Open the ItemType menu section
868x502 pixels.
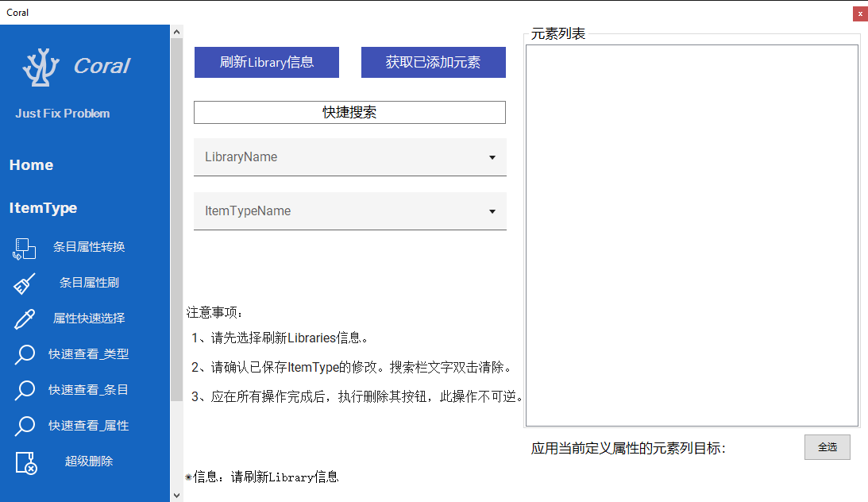point(44,208)
